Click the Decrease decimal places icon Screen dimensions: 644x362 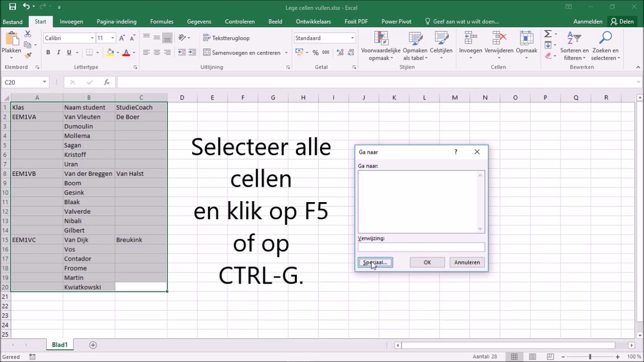(351, 52)
